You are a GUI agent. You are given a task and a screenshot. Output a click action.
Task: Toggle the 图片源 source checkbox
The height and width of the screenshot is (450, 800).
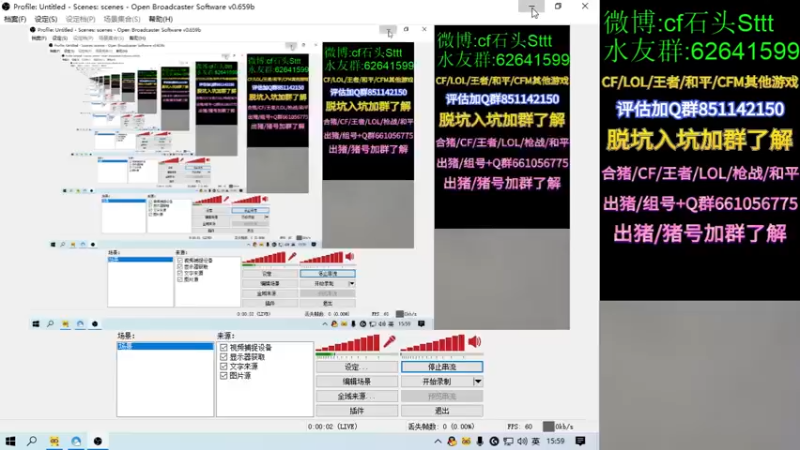coord(223,376)
